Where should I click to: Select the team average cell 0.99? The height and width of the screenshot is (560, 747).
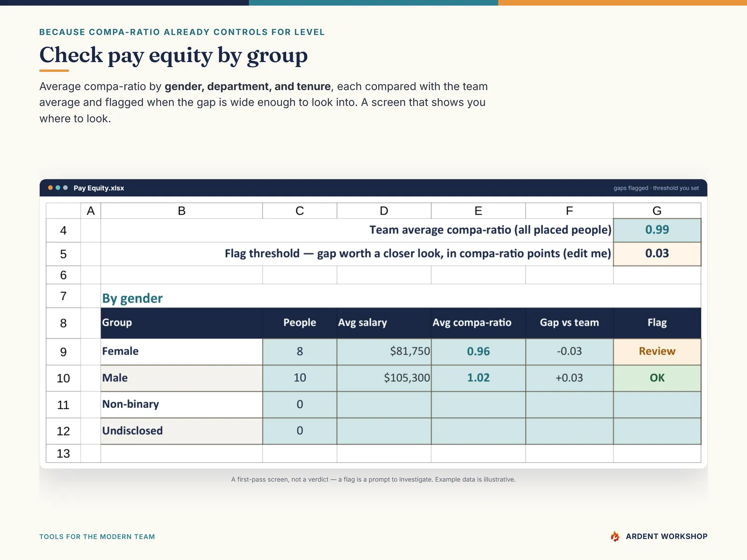(x=657, y=230)
